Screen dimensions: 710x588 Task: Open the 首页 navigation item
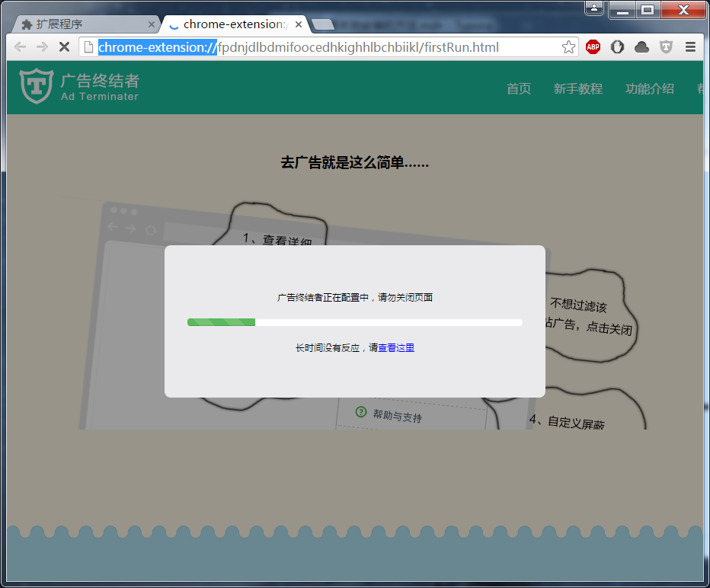(x=519, y=89)
